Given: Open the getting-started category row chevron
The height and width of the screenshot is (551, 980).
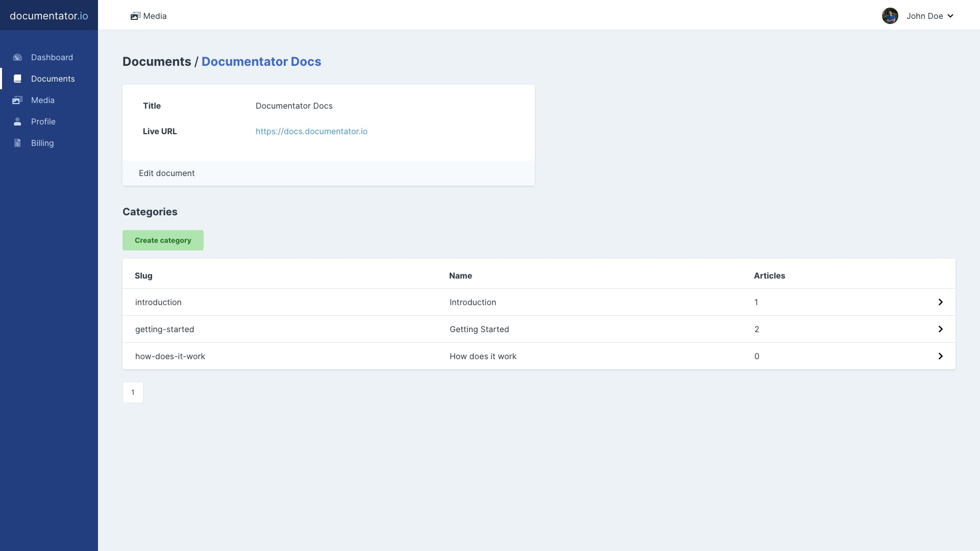Looking at the screenshot, I should point(940,329).
